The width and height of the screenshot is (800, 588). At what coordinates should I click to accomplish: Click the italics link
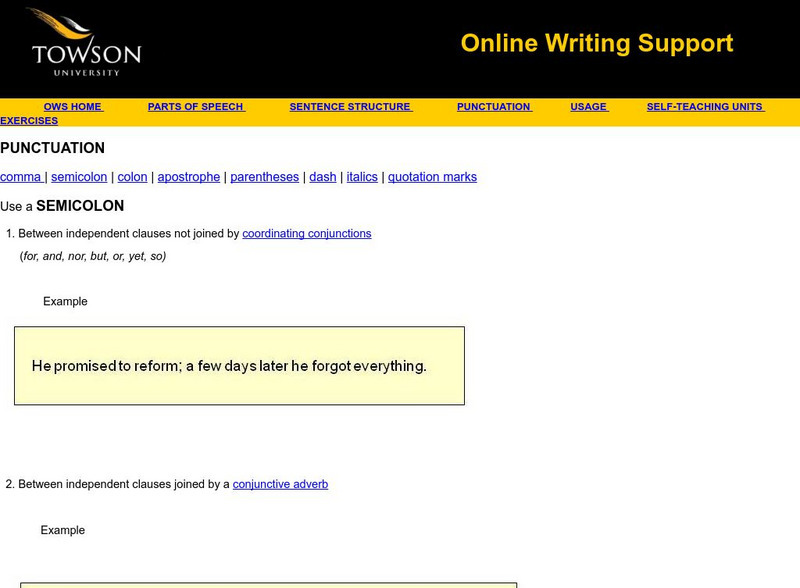pos(361,176)
